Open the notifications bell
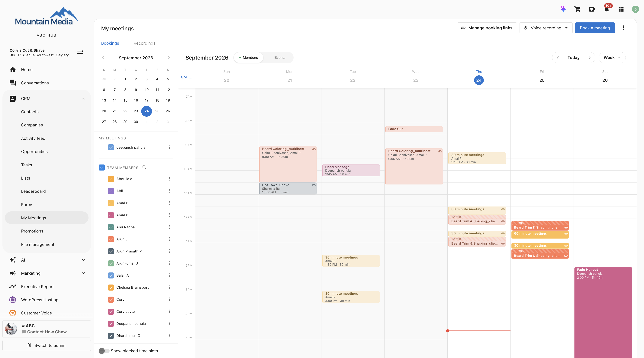 point(607,9)
